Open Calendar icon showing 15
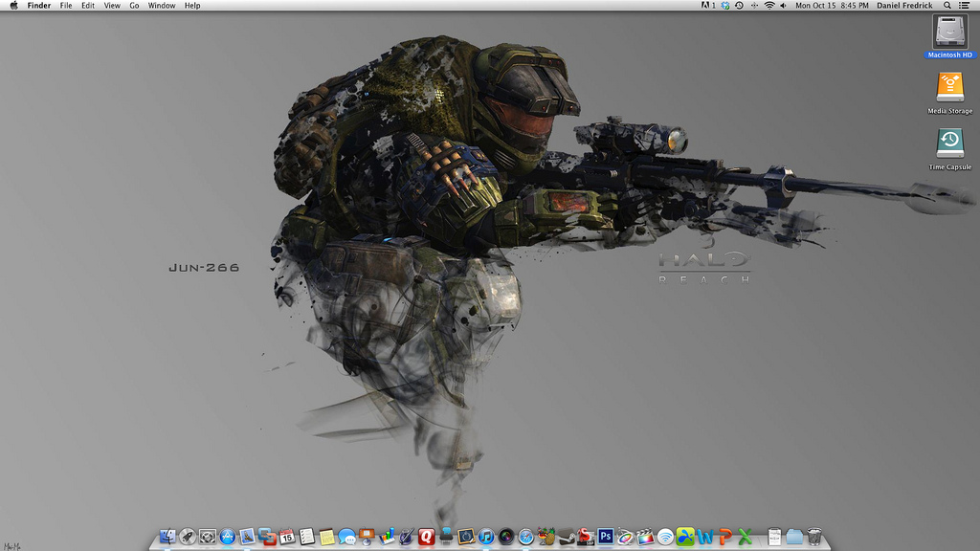This screenshot has width=980, height=551. [x=287, y=536]
